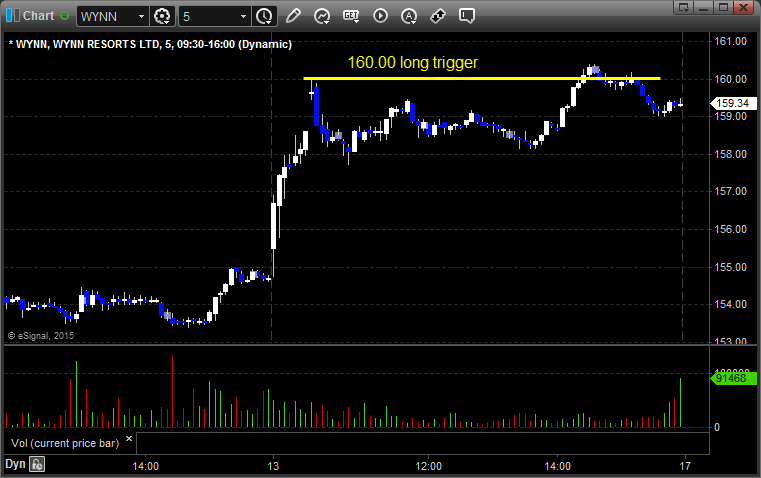This screenshot has height=478, width=761.
Task: Click the 161.00 price axis label
Action: 730,41
